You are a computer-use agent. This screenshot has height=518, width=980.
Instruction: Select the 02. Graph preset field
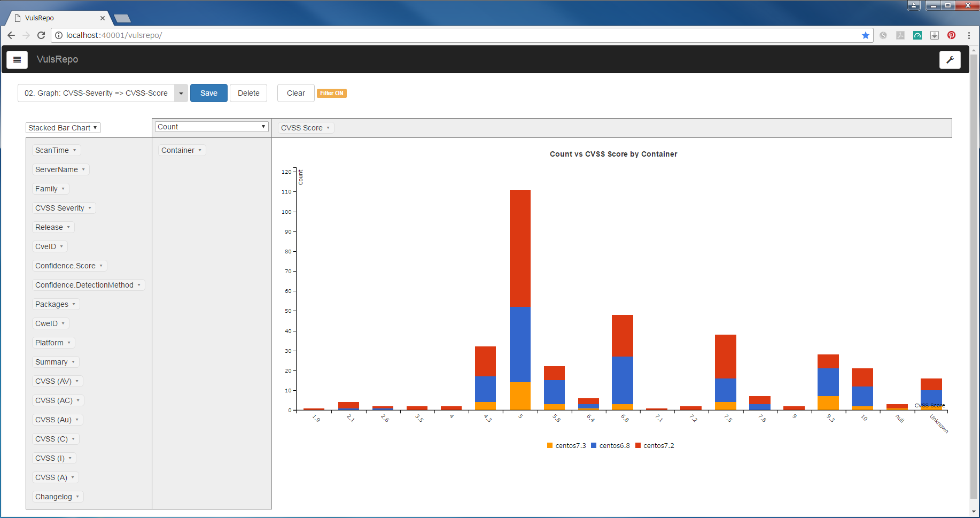[96, 93]
